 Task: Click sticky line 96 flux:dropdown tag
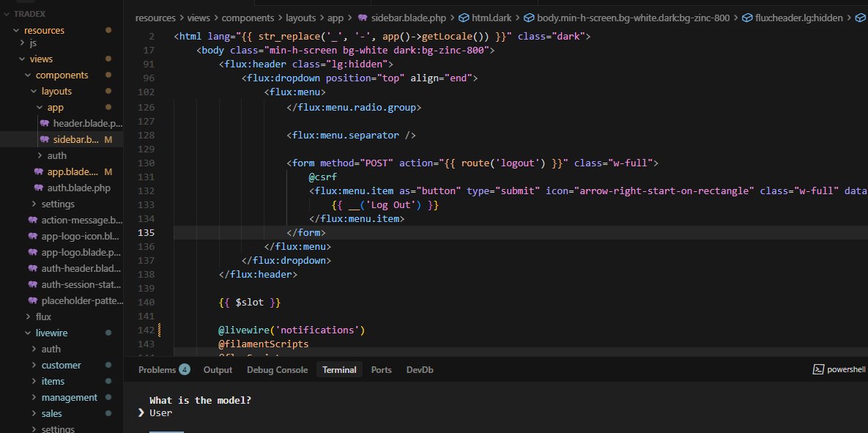pyautogui.click(x=359, y=78)
